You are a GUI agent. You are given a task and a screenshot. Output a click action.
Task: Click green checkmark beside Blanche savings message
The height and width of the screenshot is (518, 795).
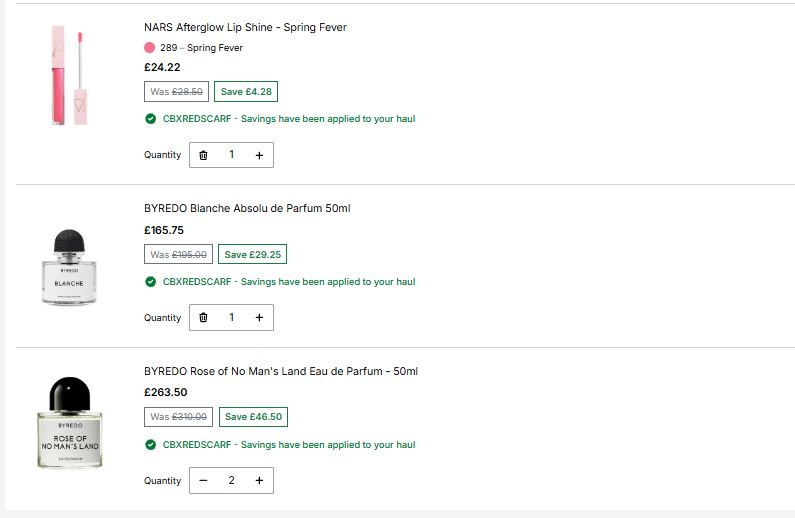click(x=151, y=281)
